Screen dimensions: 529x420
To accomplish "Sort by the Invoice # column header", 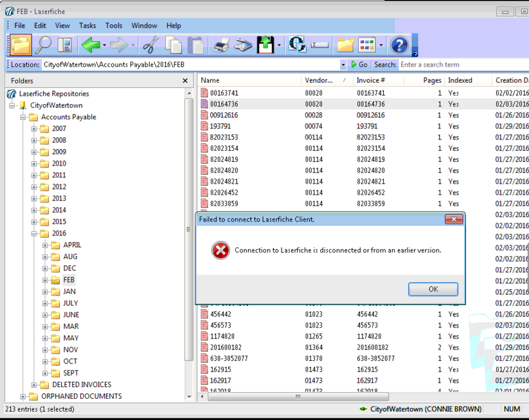I will (x=379, y=80).
